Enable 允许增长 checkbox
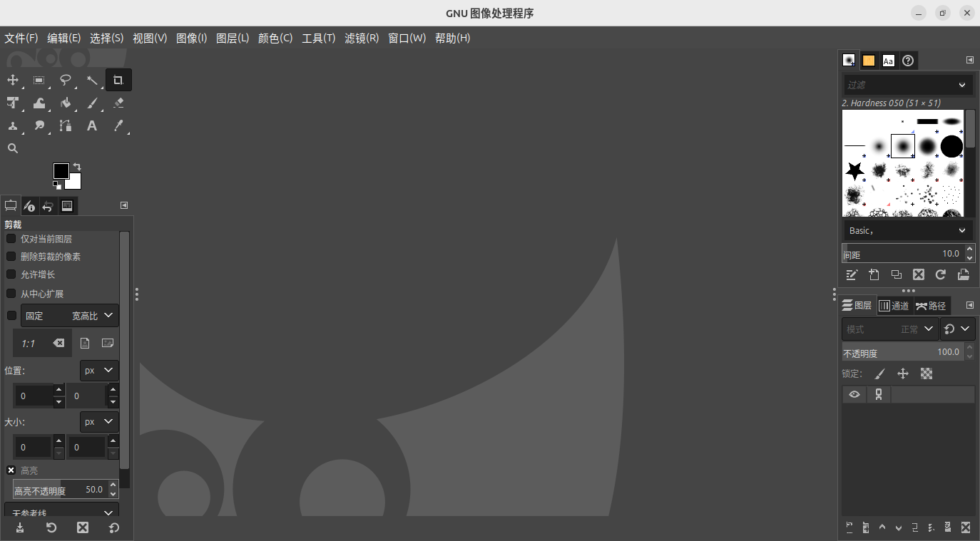This screenshot has height=541, width=980. click(x=11, y=274)
